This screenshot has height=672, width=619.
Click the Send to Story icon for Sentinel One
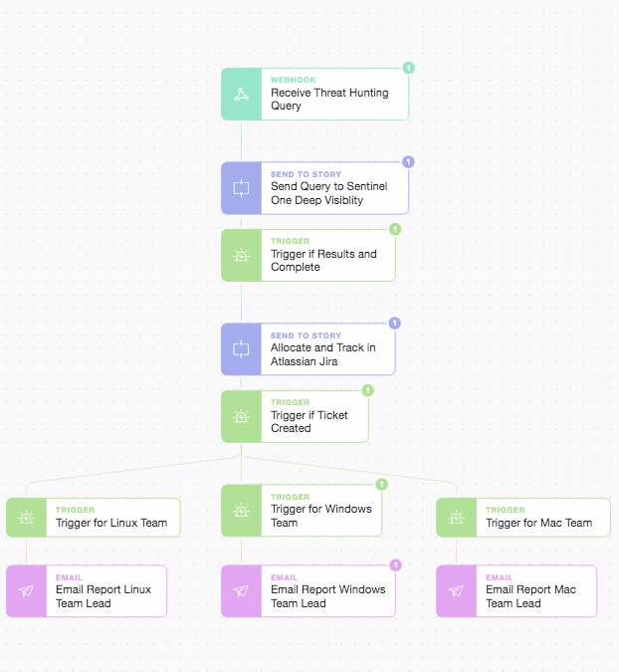241,187
